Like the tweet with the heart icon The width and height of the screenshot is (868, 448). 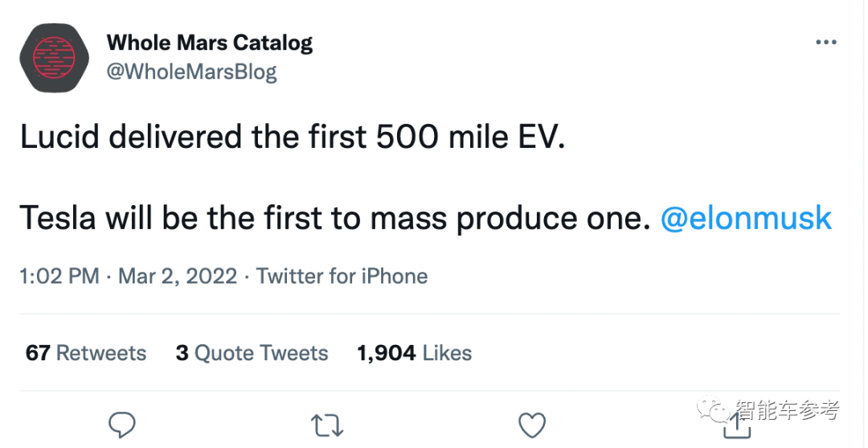coord(532,425)
